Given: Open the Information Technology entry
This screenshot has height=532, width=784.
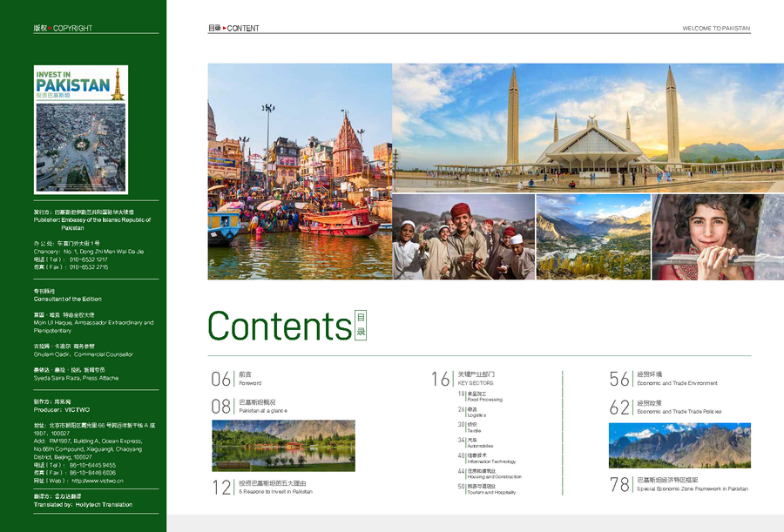Looking at the screenshot, I should point(486,459).
